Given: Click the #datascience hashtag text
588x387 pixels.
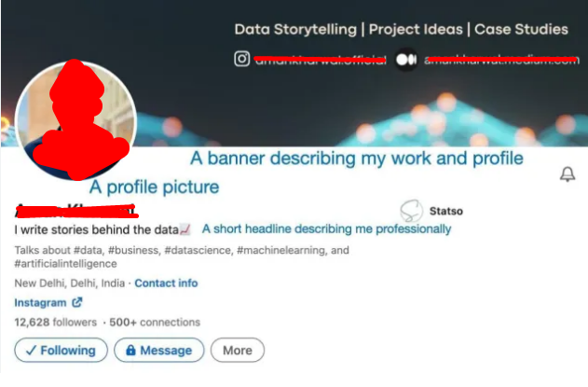Looking at the screenshot, I should point(198,250).
